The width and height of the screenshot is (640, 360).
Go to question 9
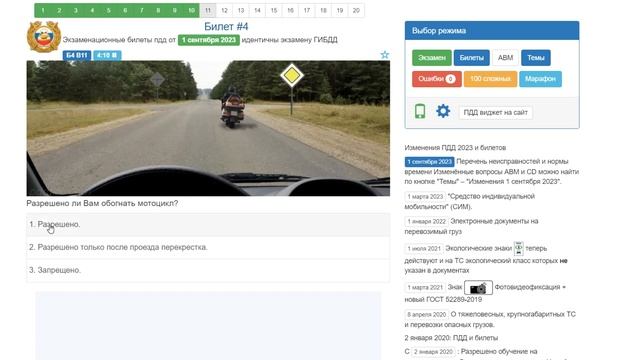coord(175,11)
